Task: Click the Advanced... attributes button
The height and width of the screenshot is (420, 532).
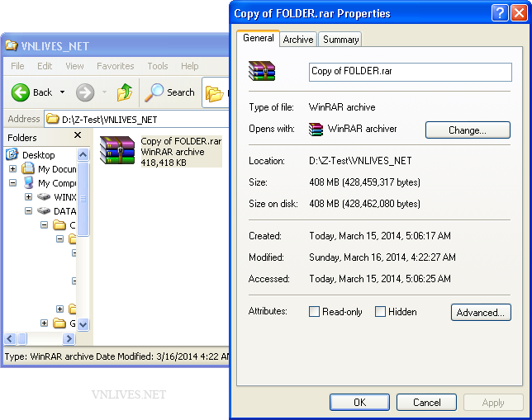Action: pos(481,312)
